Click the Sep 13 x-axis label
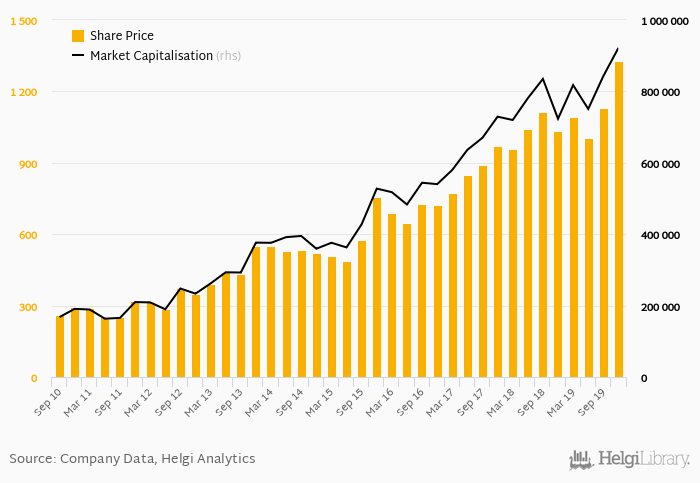The height and width of the screenshot is (483, 700). coord(230,399)
